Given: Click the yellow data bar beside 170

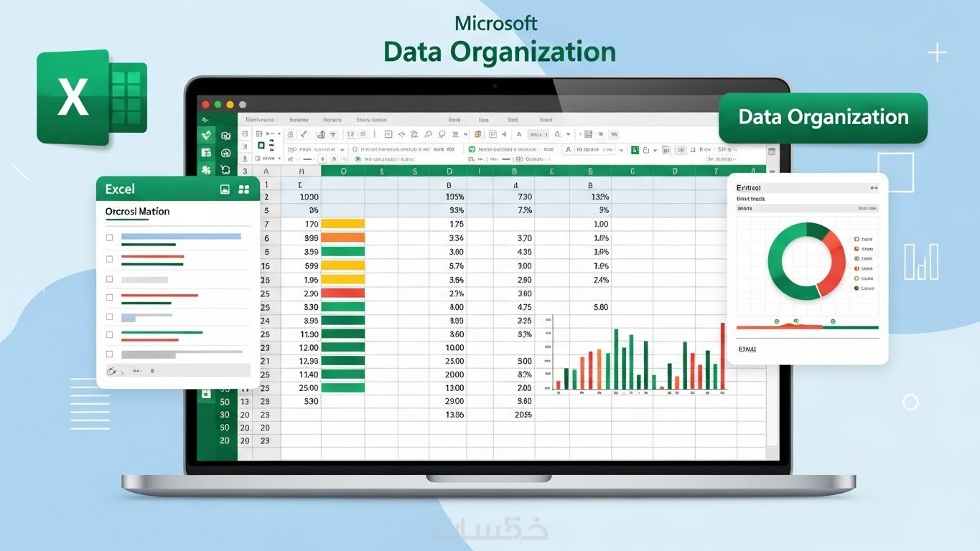Looking at the screenshot, I should click(x=342, y=224).
